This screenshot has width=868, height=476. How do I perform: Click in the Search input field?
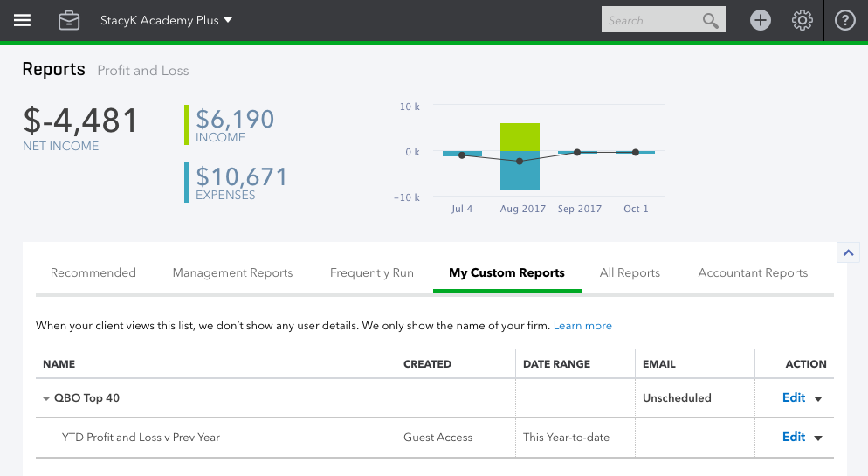(651, 20)
